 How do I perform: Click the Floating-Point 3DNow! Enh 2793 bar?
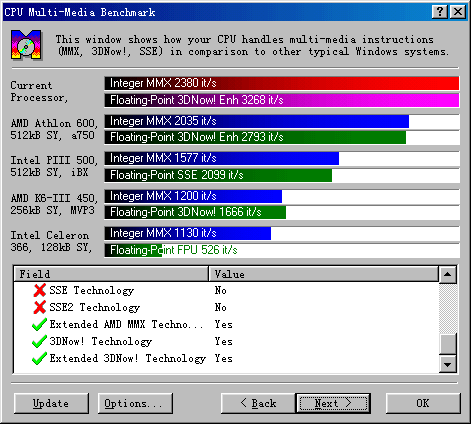[255, 137]
